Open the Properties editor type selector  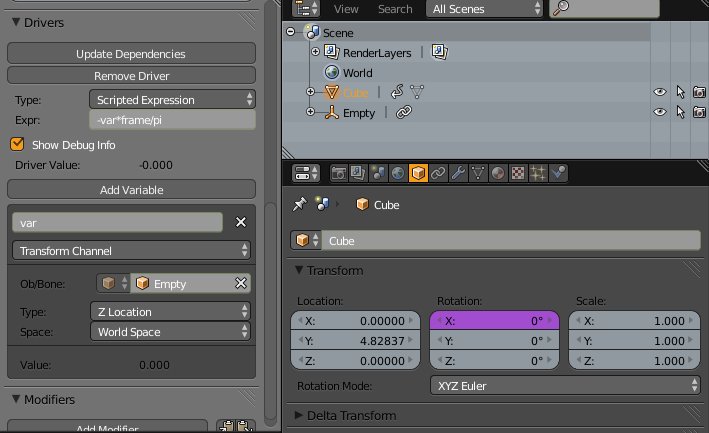(306, 173)
